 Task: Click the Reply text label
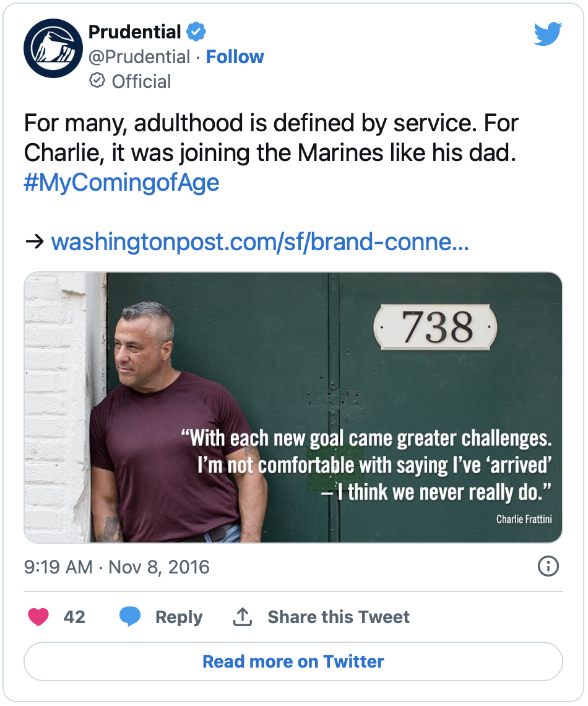click(179, 617)
